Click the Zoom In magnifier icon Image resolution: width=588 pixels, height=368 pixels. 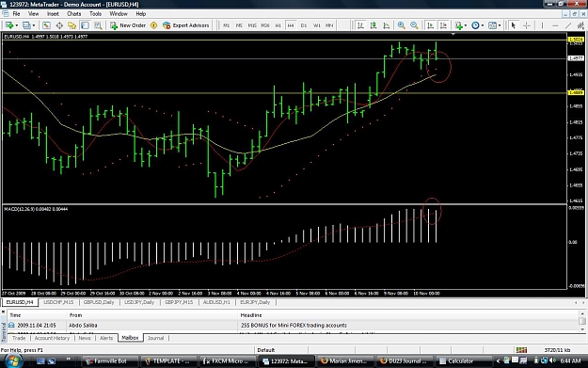pyautogui.click(x=401, y=25)
